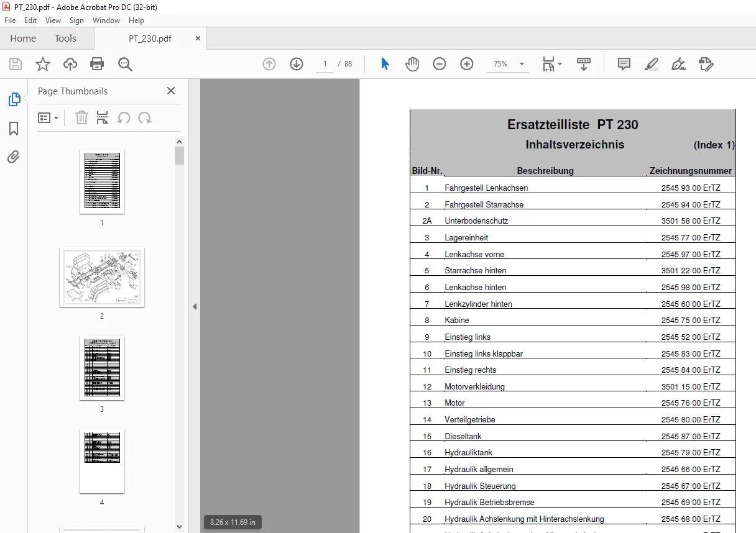Select the PT_230.pdf document tab

coord(150,39)
